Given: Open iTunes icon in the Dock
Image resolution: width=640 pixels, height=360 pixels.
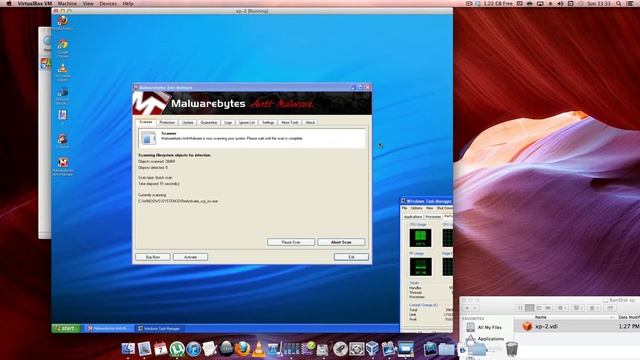Looking at the screenshot, I should [x=193, y=349].
